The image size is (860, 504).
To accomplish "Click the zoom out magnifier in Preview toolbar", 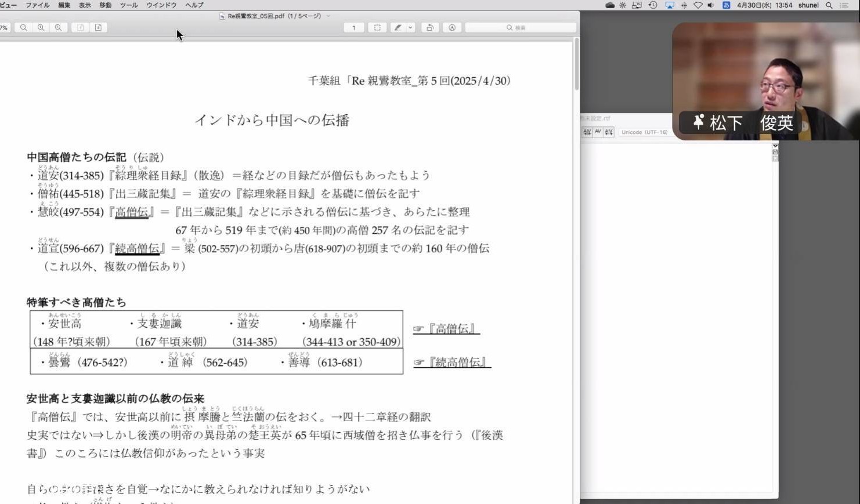I will coord(23,27).
